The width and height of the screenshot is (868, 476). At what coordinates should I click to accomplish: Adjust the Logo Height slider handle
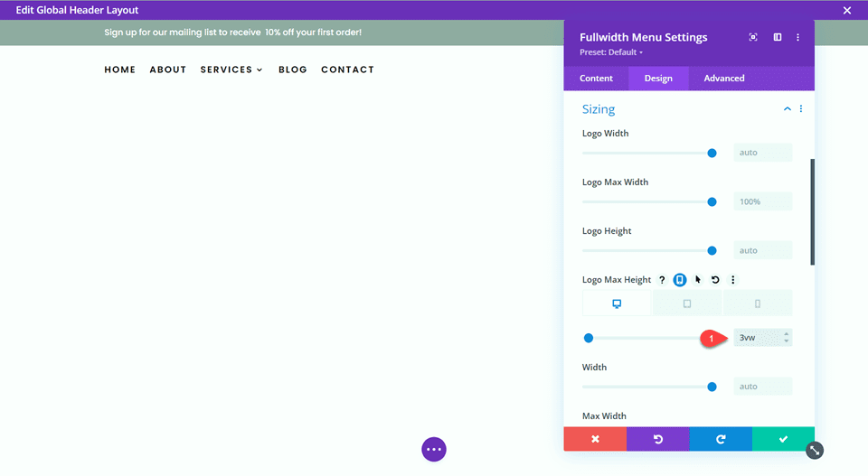pos(712,250)
